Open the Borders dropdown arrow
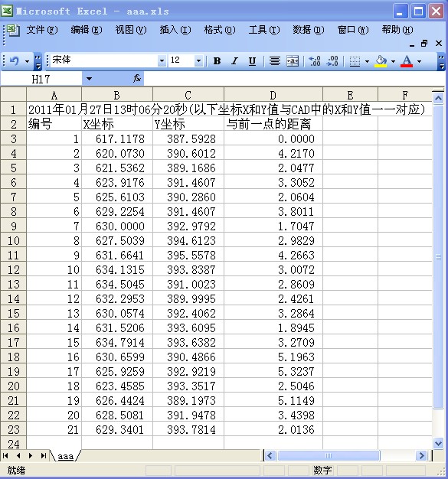Viewport: 448px width, 479px height. coord(367,61)
